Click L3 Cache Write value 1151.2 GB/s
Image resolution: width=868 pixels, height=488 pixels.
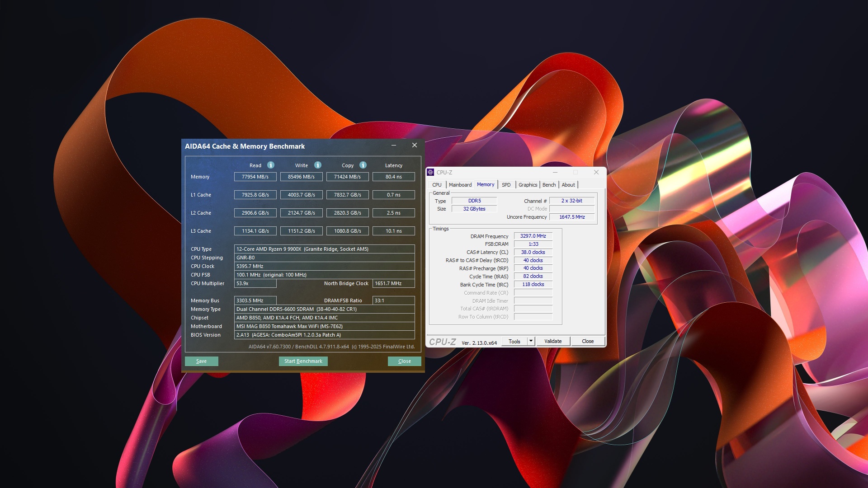click(302, 231)
